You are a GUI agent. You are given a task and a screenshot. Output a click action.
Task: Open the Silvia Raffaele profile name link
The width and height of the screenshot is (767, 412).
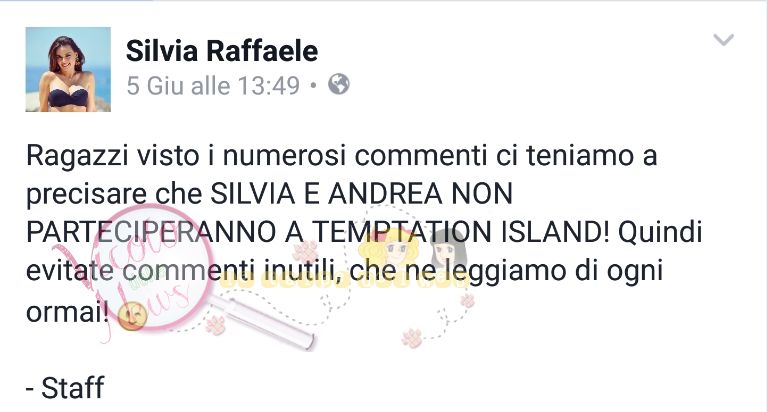tap(222, 51)
